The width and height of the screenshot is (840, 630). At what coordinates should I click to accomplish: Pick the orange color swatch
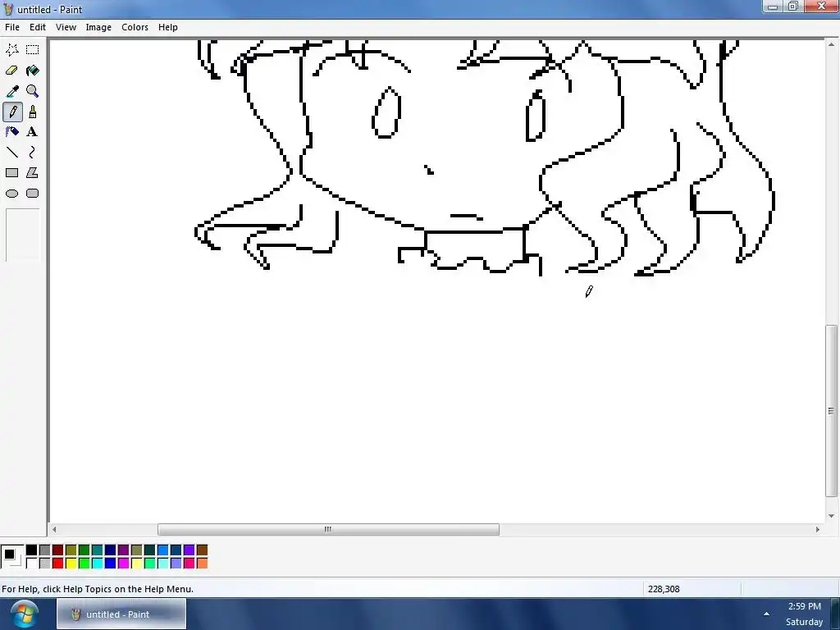(x=202, y=563)
